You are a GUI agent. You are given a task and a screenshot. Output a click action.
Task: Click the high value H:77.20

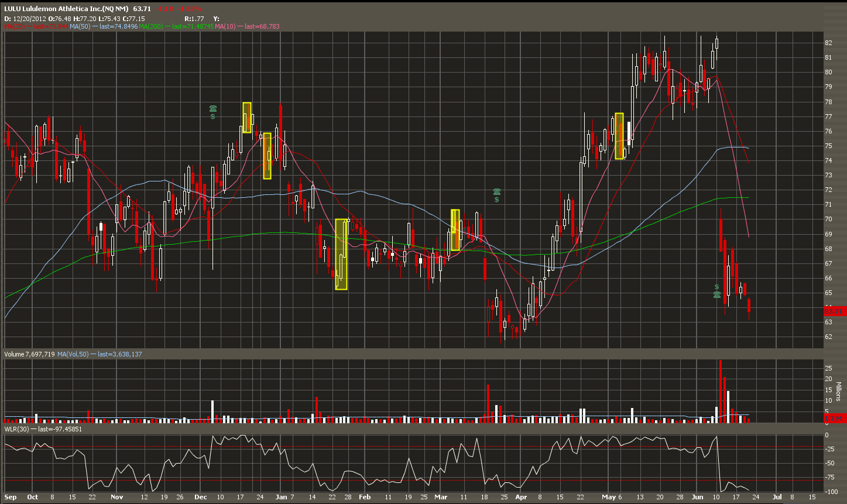(84, 19)
